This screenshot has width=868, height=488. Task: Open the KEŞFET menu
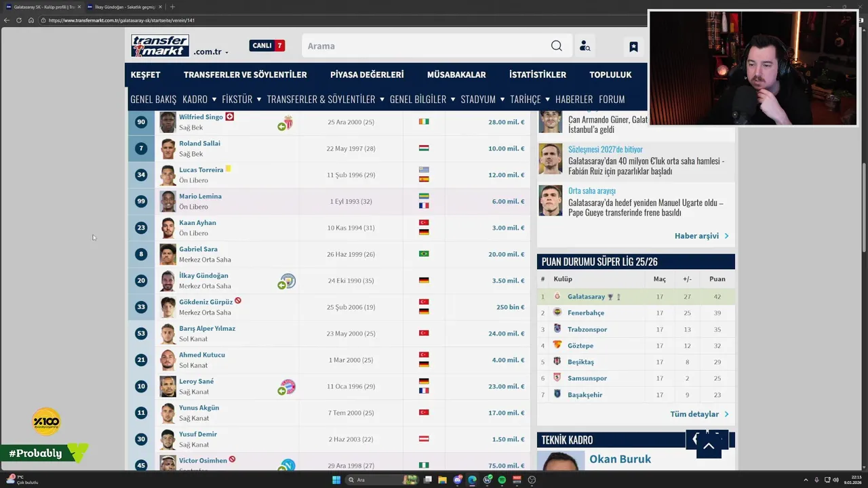[x=146, y=75]
